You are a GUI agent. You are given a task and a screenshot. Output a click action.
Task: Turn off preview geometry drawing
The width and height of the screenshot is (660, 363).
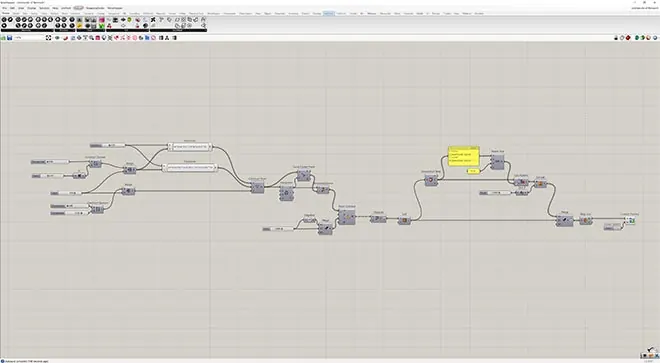[x=616, y=38]
